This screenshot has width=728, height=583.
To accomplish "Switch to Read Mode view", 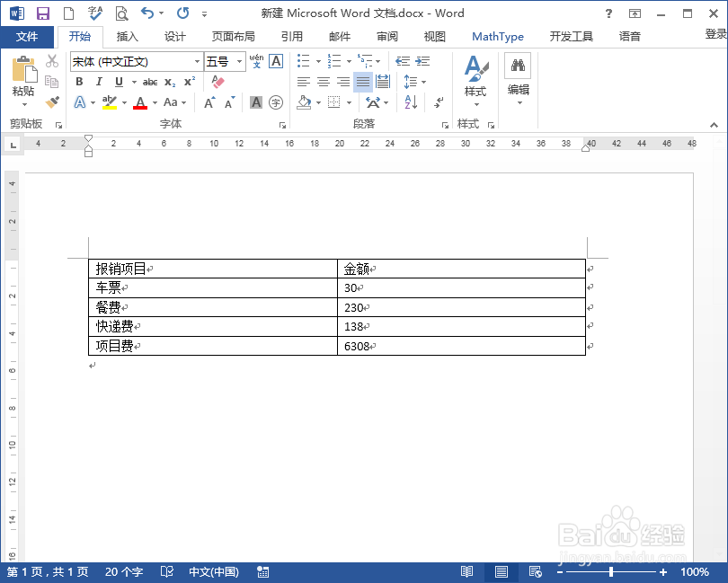I will (466, 572).
